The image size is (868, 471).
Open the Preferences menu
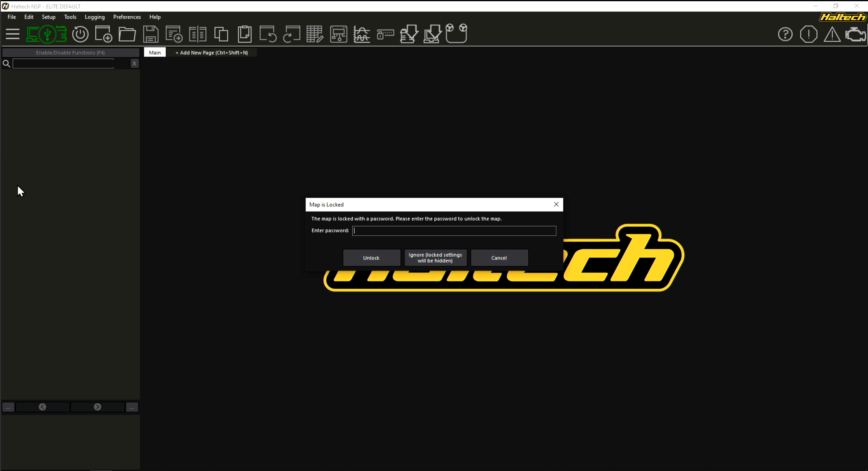[127, 17]
